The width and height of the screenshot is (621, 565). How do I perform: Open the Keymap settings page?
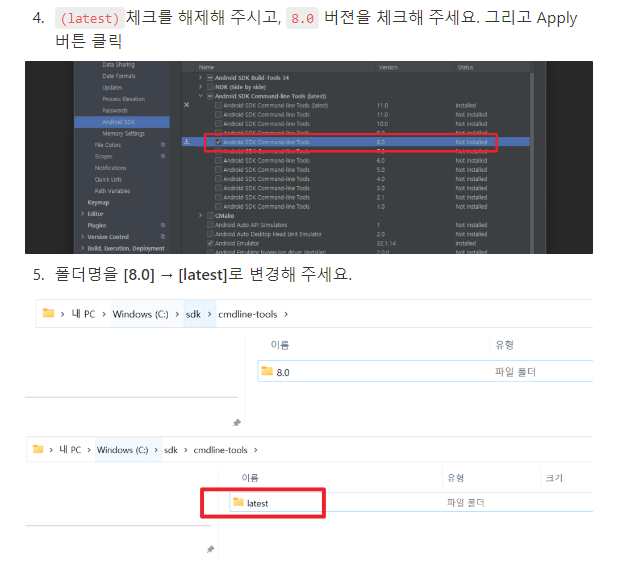[98, 202]
